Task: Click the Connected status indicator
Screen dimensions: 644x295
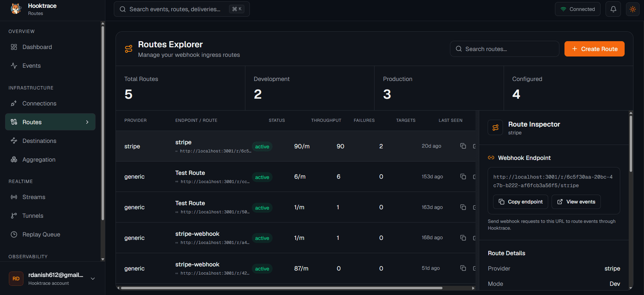Action: pyautogui.click(x=578, y=9)
